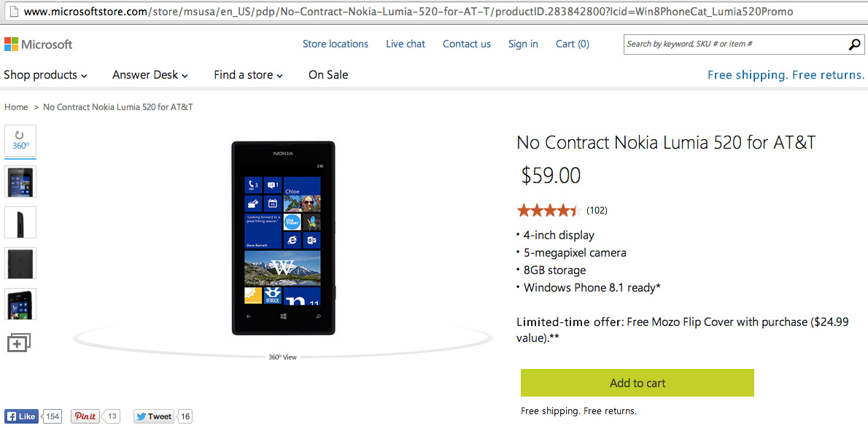Click the Microsoft logo
Image resolution: width=868 pixels, height=428 pixels.
pyautogui.click(x=38, y=44)
